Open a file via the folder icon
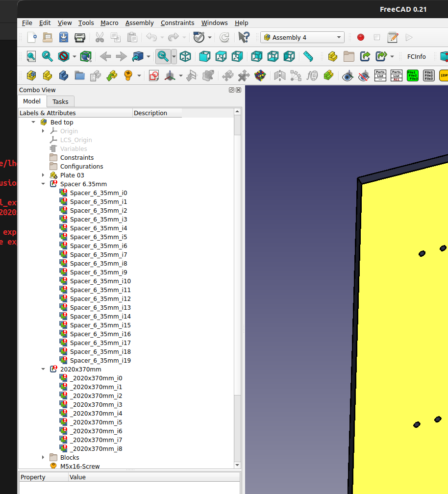 48,37
